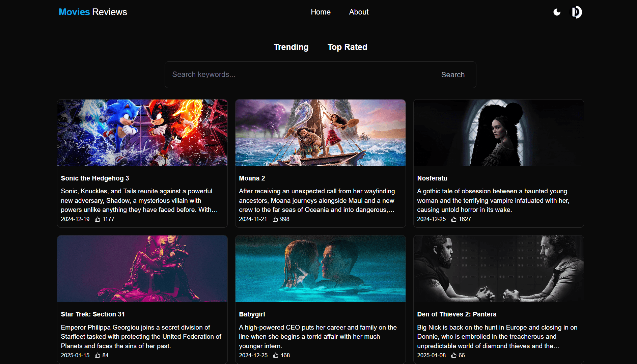
Task: Open the Den of Thieves 2: Pantera poster
Action: 499,269
